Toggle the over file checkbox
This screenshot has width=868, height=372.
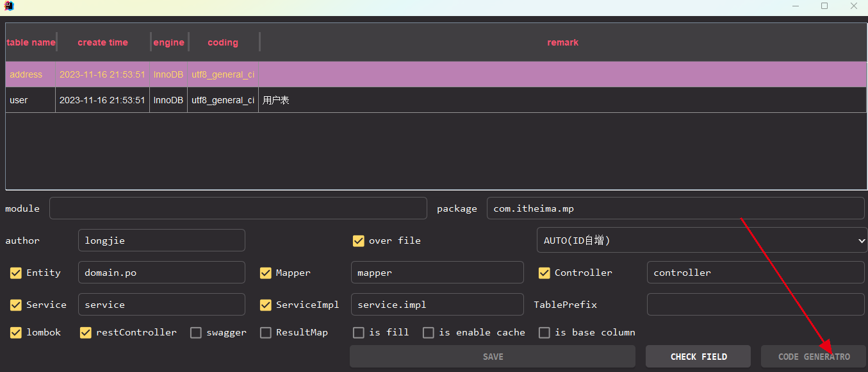tap(359, 241)
